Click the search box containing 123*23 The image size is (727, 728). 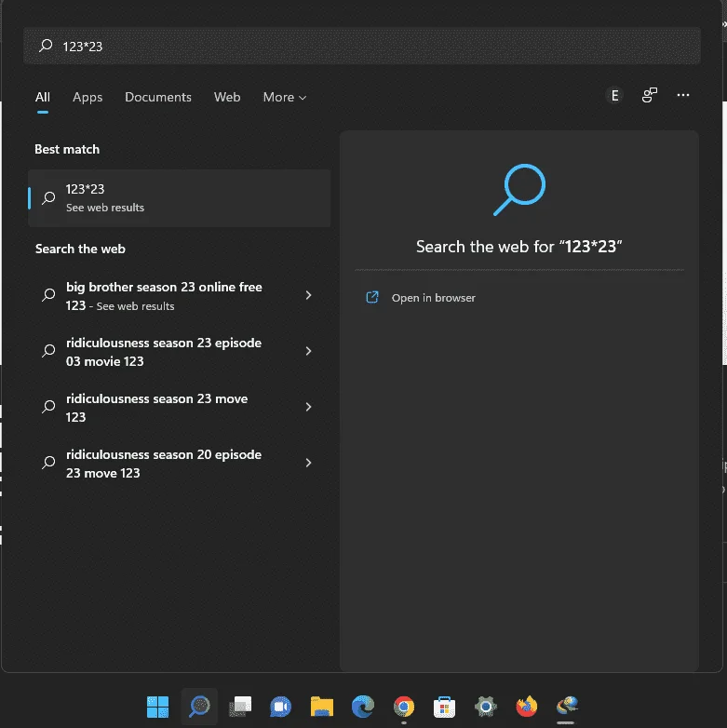[362, 46]
